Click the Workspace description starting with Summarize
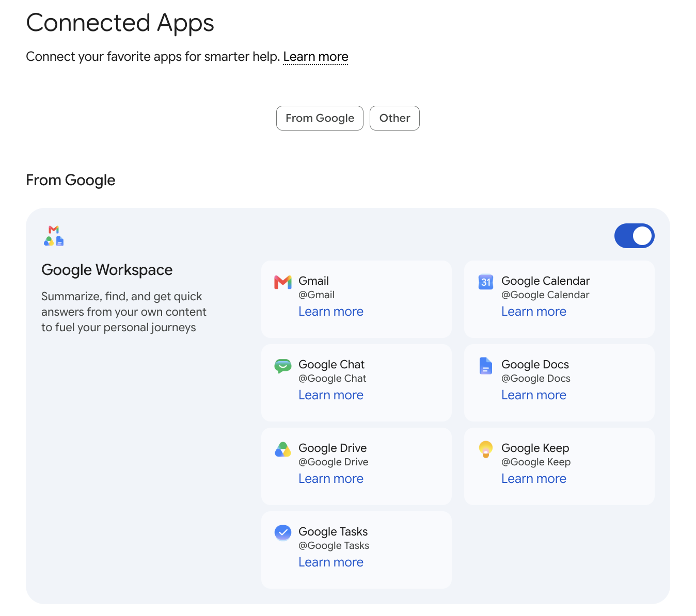The width and height of the screenshot is (696, 616). click(124, 312)
